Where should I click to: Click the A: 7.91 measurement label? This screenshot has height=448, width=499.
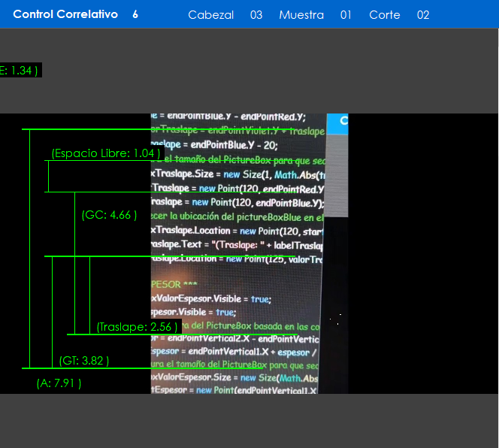tap(59, 383)
